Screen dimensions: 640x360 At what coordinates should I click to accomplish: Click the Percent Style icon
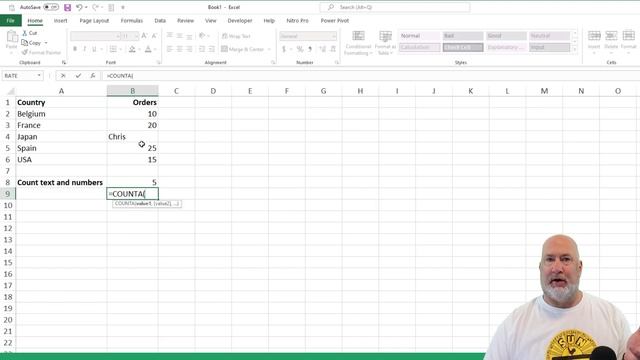tap(300, 49)
